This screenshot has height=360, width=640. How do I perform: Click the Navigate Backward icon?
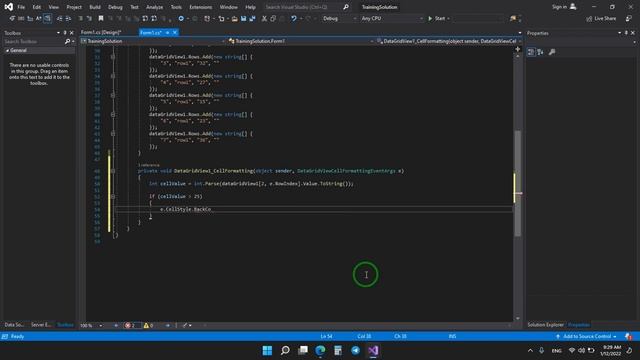(181, 18)
